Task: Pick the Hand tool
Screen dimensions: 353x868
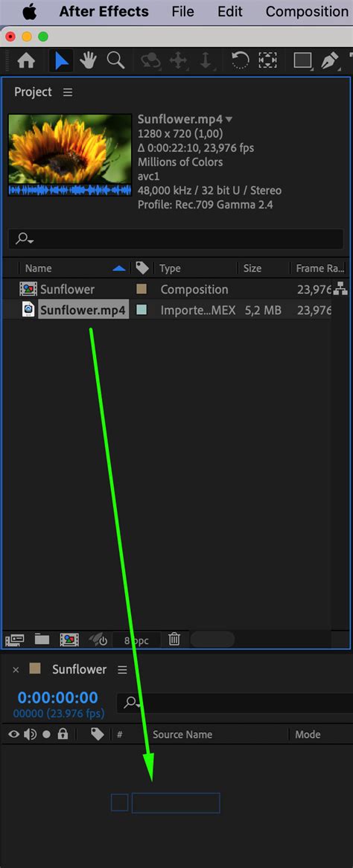Action: point(89,61)
